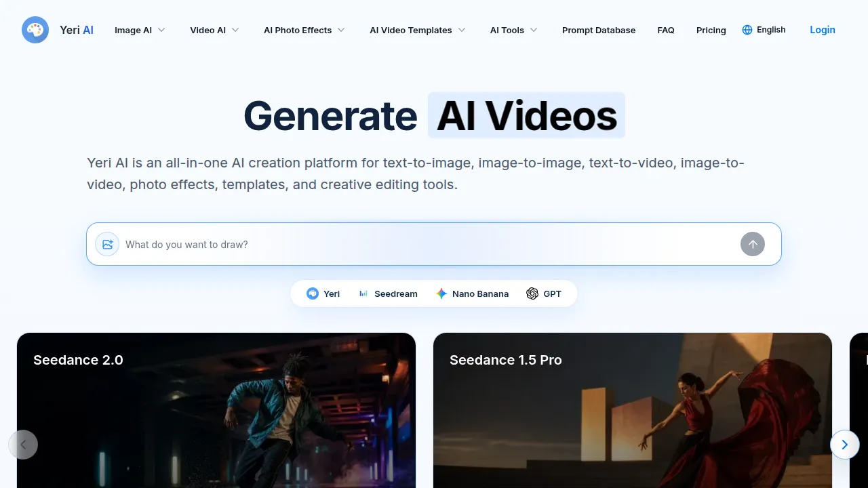Expand the AI Tools menu
The height and width of the screenshot is (488, 868).
[x=514, y=30]
